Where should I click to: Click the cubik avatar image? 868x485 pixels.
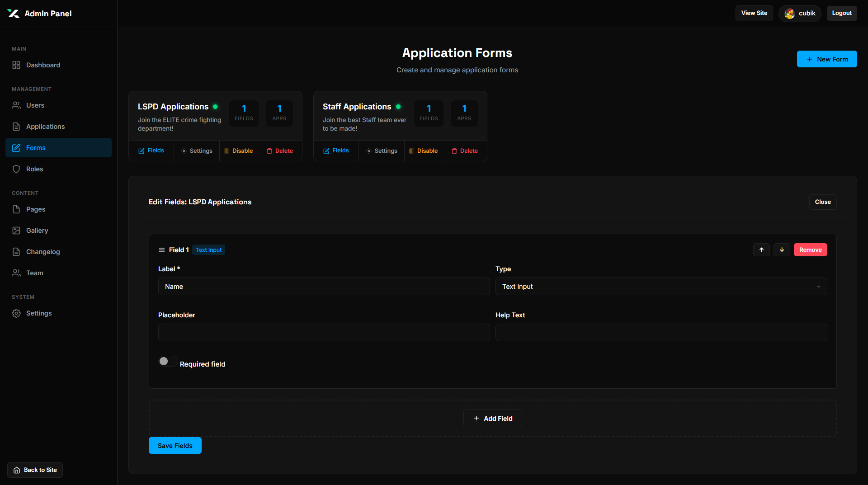click(x=789, y=14)
